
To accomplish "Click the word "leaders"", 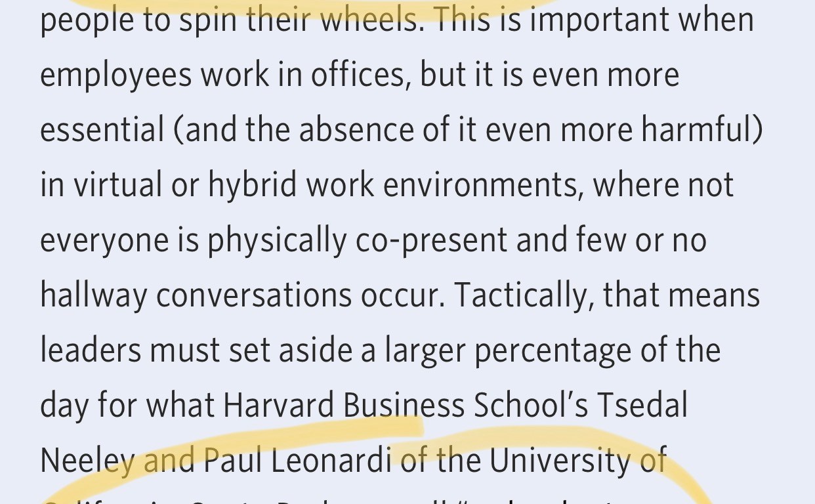I will (x=91, y=349).
